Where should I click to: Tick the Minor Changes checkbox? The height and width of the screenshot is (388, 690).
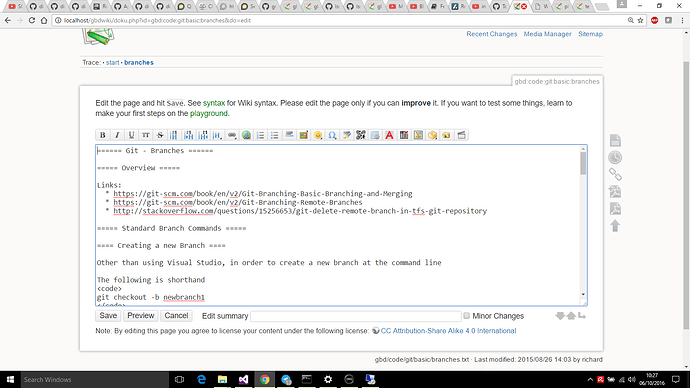pyautogui.click(x=466, y=315)
